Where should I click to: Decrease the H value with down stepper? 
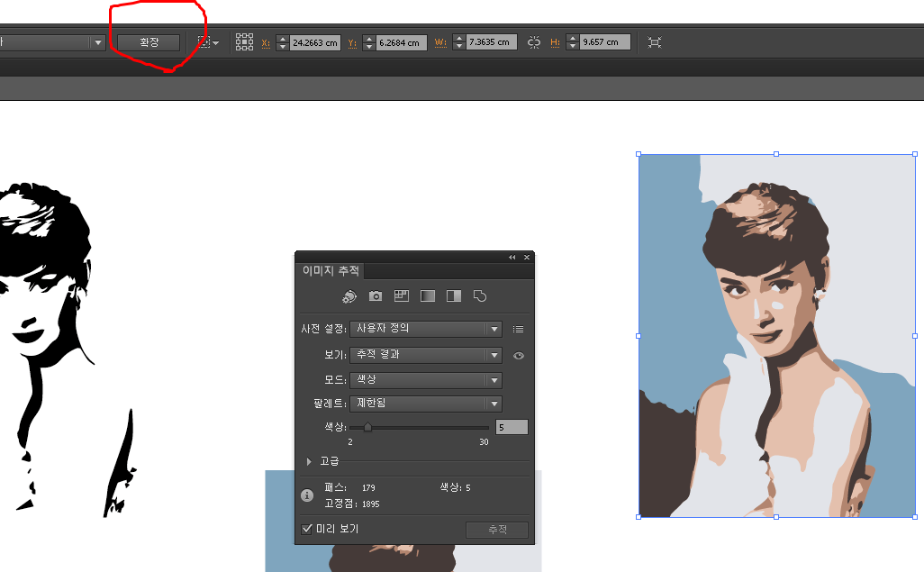[x=573, y=47]
